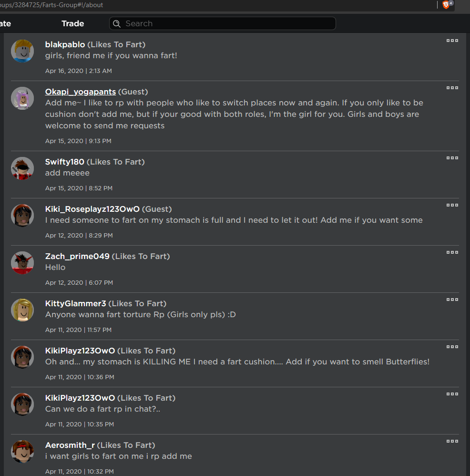Screen dimensions: 470x476
Task: Open more options for Swifty180's post
Action: tap(452, 158)
